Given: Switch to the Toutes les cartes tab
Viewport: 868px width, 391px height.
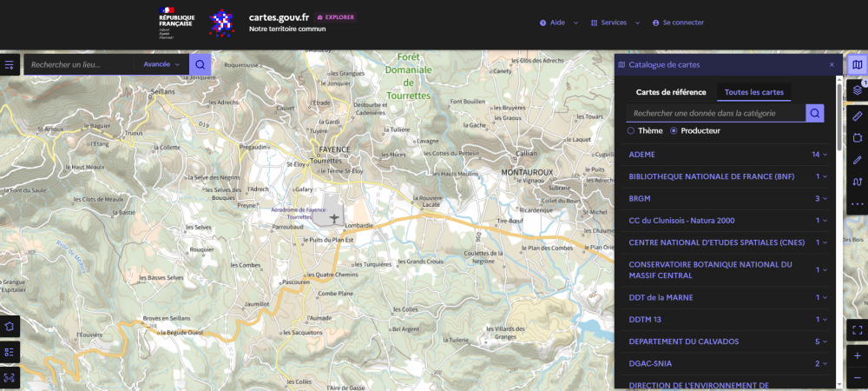Looking at the screenshot, I should (x=754, y=92).
